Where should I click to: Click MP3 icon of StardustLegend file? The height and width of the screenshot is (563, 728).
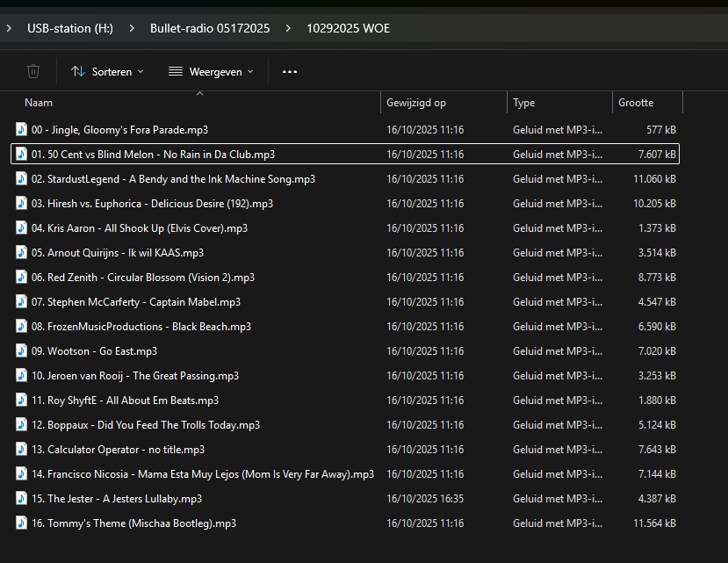click(x=21, y=178)
